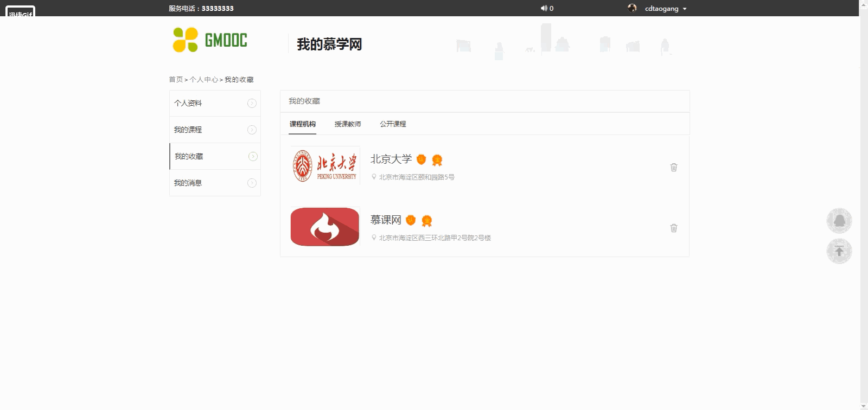Click the 慕课网 red flame logo thumbnail
The height and width of the screenshot is (410, 868).
pos(325,226)
